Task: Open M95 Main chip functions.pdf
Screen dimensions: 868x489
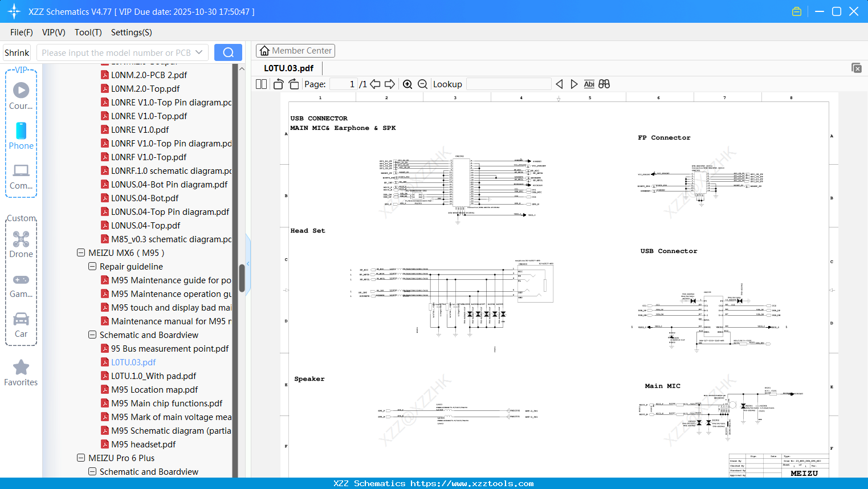Action: pyautogui.click(x=167, y=403)
